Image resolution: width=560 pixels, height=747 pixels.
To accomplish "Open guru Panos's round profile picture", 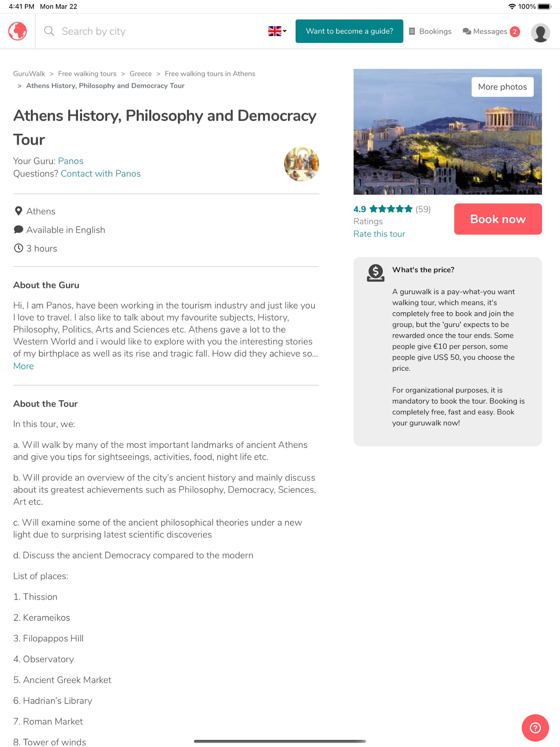I will click(301, 164).
